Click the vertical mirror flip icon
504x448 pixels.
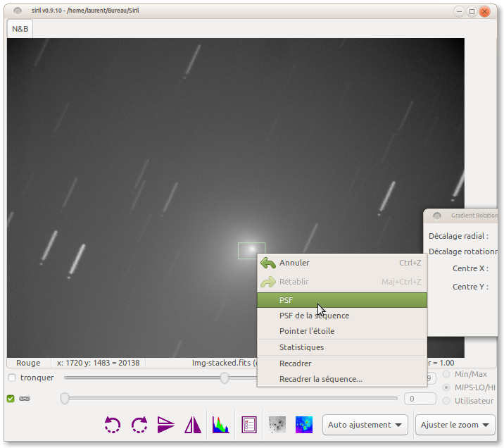pyautogui.click(x=165, y=425)
